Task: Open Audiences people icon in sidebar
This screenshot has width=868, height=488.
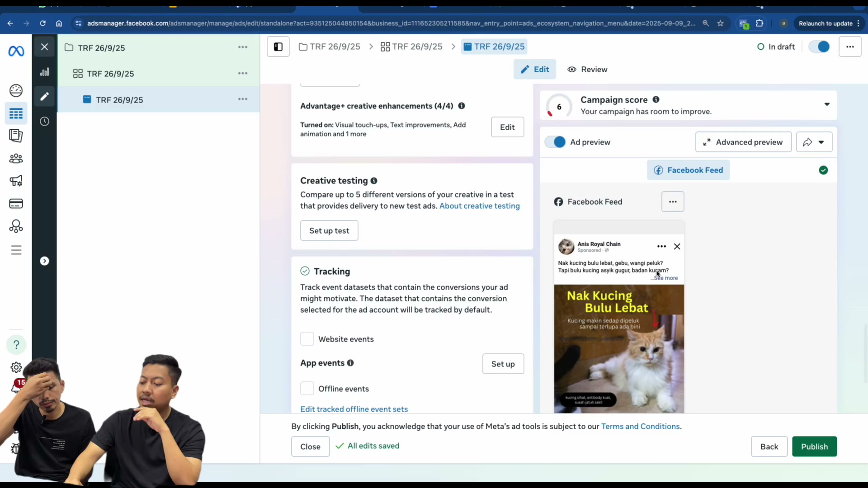Action: coord(16,158)
